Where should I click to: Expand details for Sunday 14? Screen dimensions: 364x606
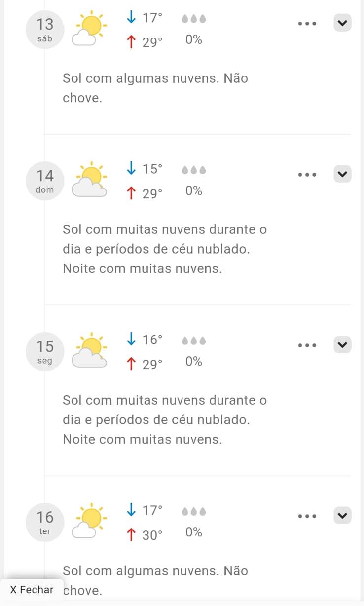(x=342, y=174)
